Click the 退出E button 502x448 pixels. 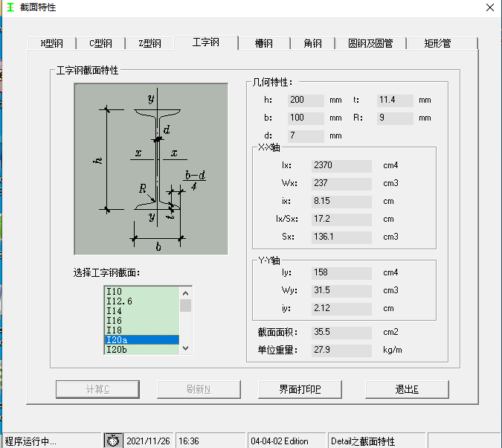click(x=407, y=389)
